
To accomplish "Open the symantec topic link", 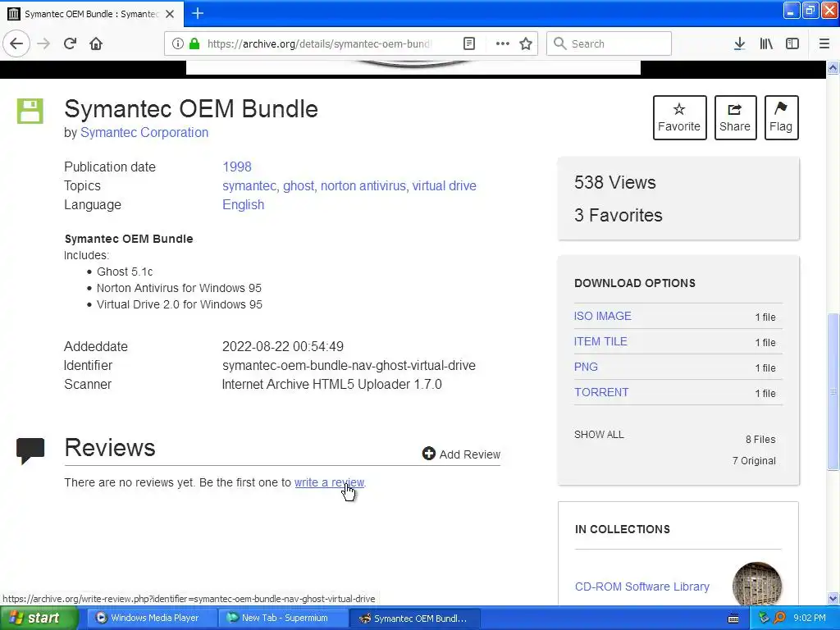I will 249,186.
